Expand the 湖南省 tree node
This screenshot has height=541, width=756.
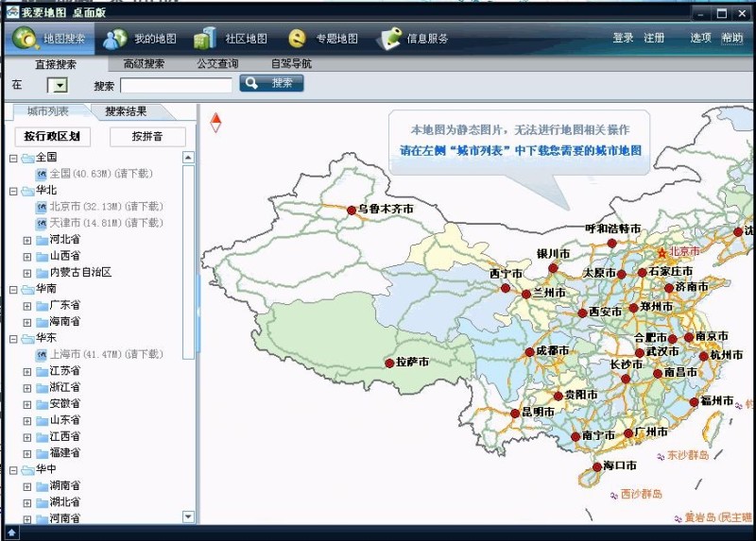coord(27,486)
